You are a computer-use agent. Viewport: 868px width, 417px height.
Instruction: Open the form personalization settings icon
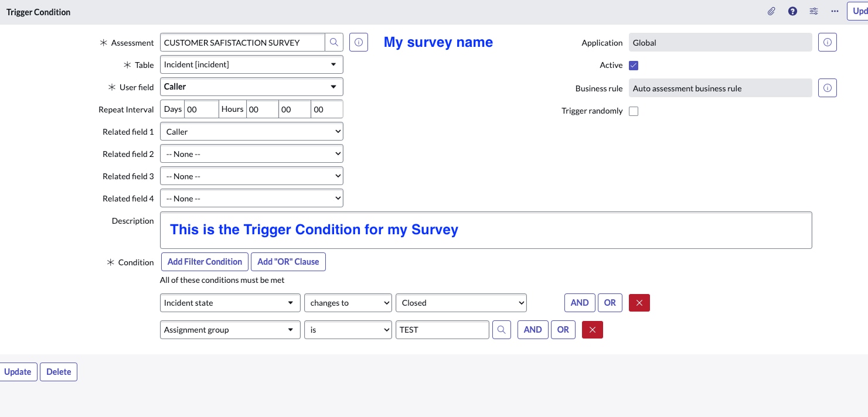coord(813,11)
